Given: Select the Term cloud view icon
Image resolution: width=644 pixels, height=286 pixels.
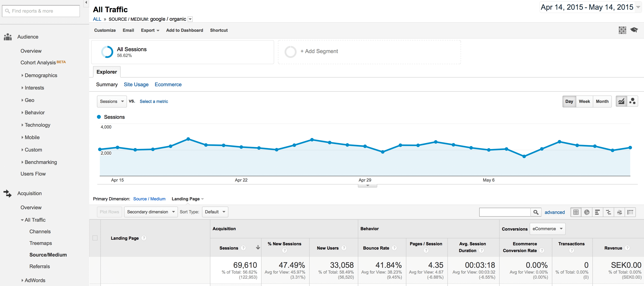Looking at the screenshot, I should point(620,212).
